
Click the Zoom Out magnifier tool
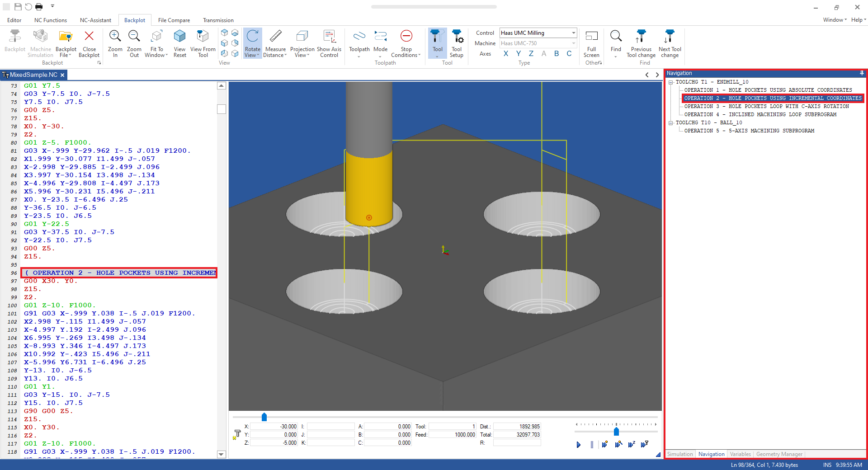click(134, 43)
